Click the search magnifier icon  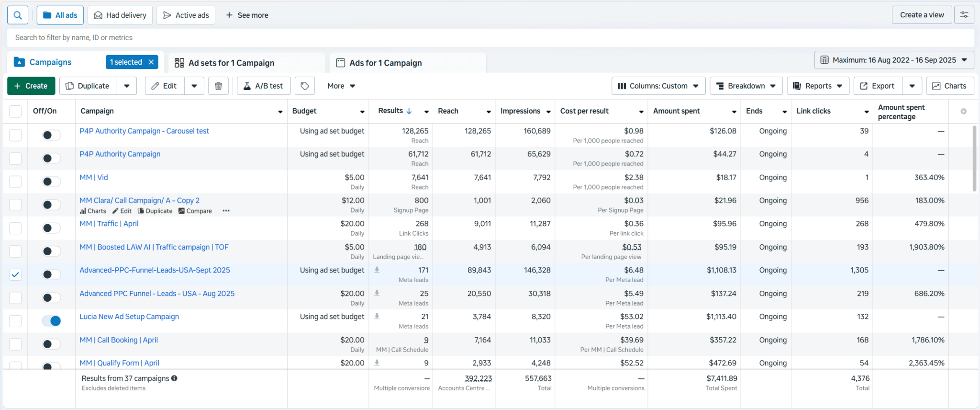tap(18, 15)
